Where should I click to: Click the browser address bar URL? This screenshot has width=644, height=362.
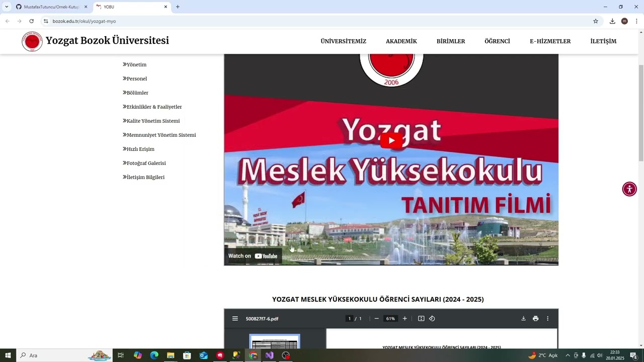(84, 21)
